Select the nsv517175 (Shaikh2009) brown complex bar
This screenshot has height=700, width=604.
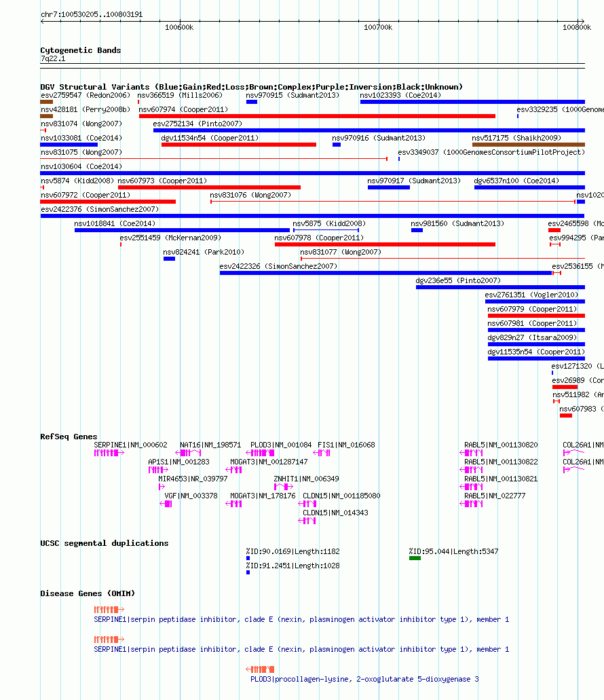tap(529, 145)
